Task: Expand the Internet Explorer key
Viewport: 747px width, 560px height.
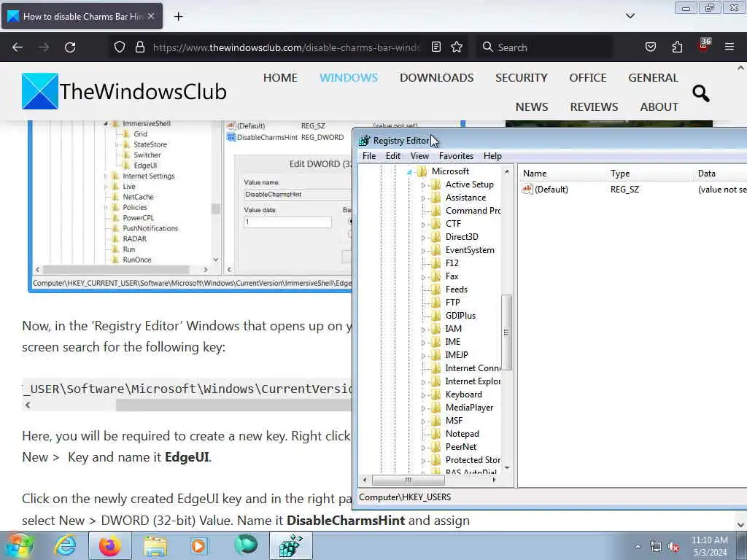Action: pyautogui.click(x=423, y=382)
